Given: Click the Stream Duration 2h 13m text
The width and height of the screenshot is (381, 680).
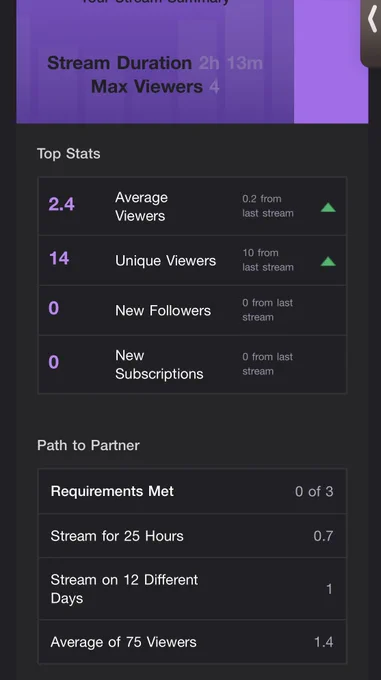Looking at the screenshot, I should (x=155, y=63).
